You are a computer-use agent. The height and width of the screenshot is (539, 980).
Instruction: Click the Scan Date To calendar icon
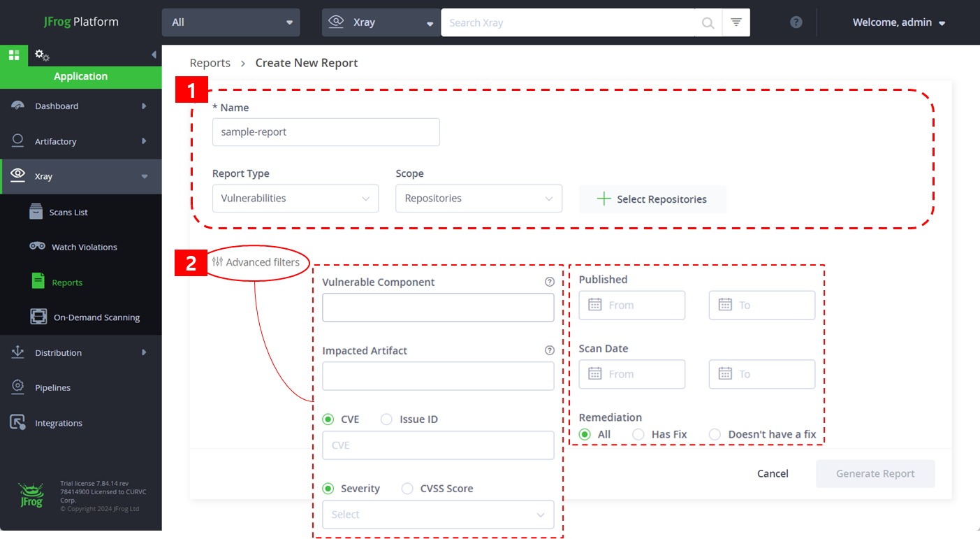(x=725, y=373)
